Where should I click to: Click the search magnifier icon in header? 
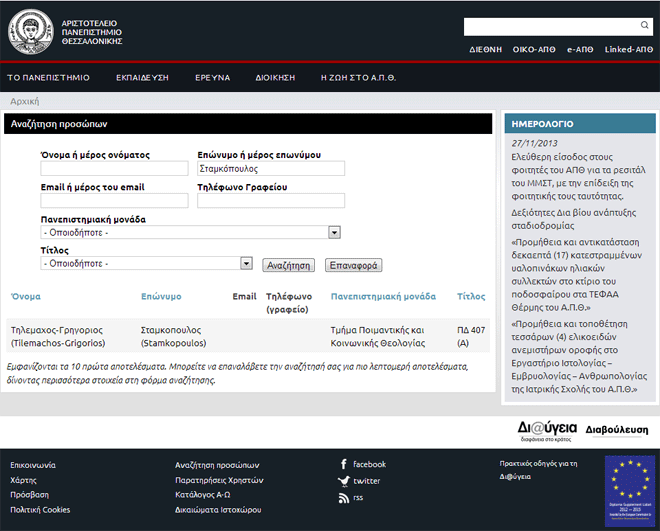pyautogui.click(x=644, y=26)
